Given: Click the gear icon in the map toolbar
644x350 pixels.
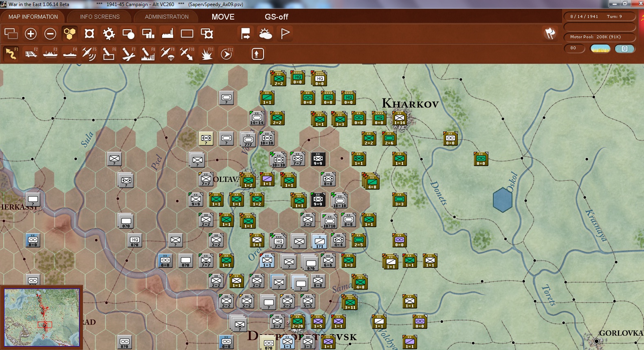Looking at the screenshot, I should click(x=109, y=33).
